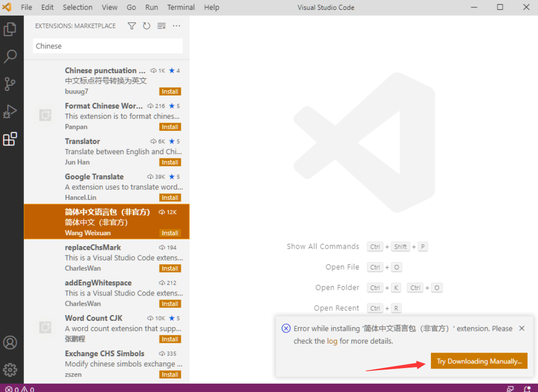Dismiss the install error notification
Image resolution: width=538 pixels, height=392 pixels.
[522, 328]
